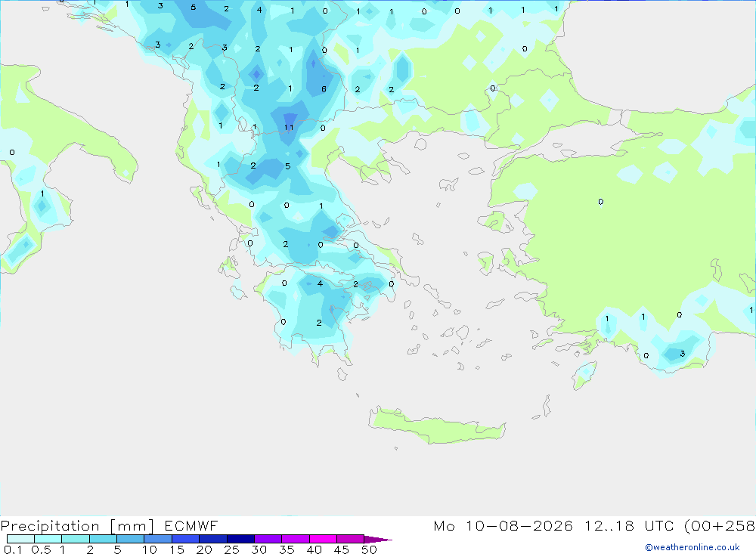Click the 0.5–1 mm legend swatch
The image size is (756, 554).
click(48, 539)
